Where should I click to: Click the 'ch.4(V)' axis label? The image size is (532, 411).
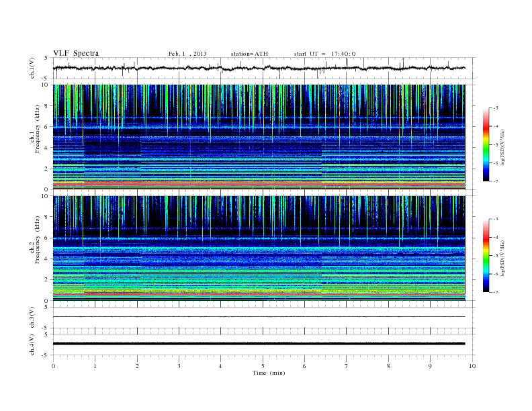[32, 345]
